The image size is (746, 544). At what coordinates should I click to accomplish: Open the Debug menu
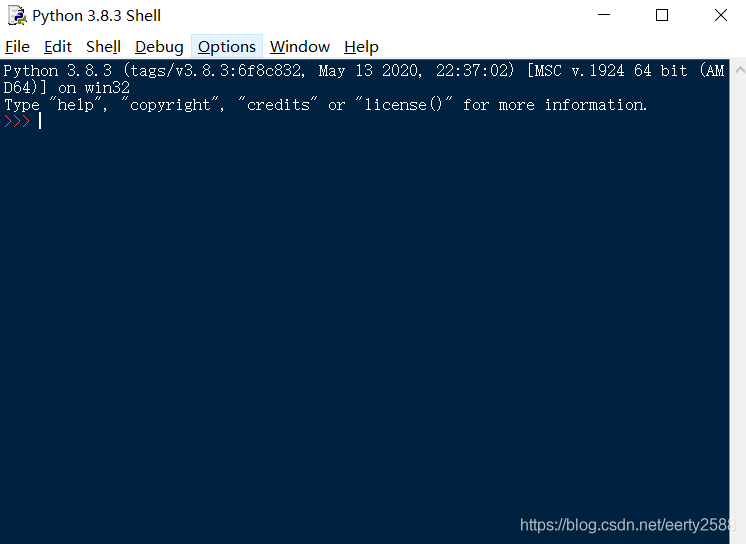tap(159, 47)
